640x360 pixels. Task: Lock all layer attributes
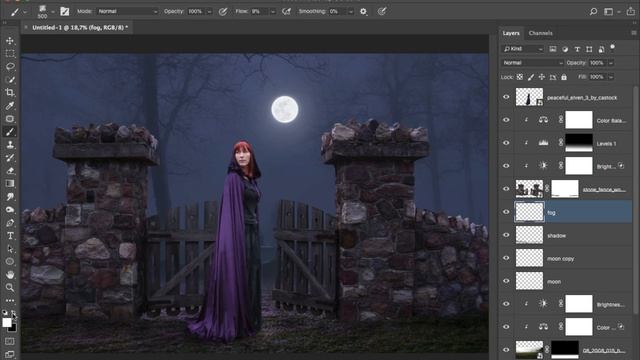(x=564, y=77)
